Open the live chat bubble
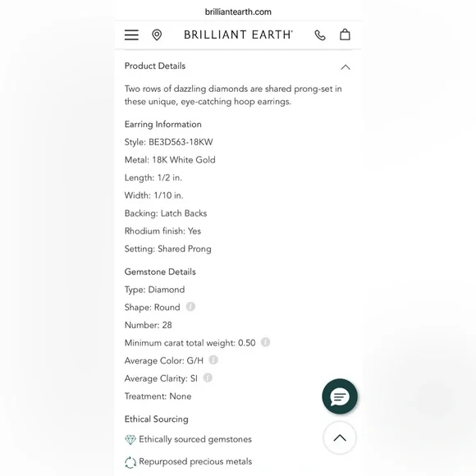Screen dimensions: 476x476 pos(340,396)
